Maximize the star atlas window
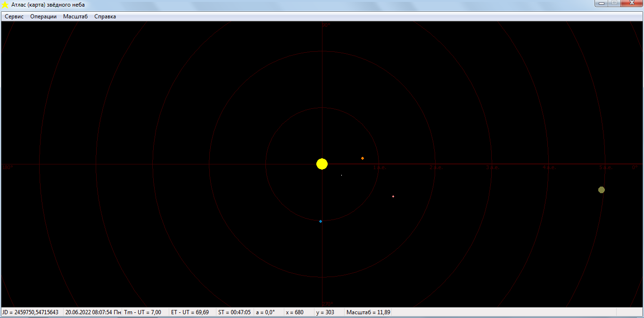The image size is (644, 318). click(614, 3)
